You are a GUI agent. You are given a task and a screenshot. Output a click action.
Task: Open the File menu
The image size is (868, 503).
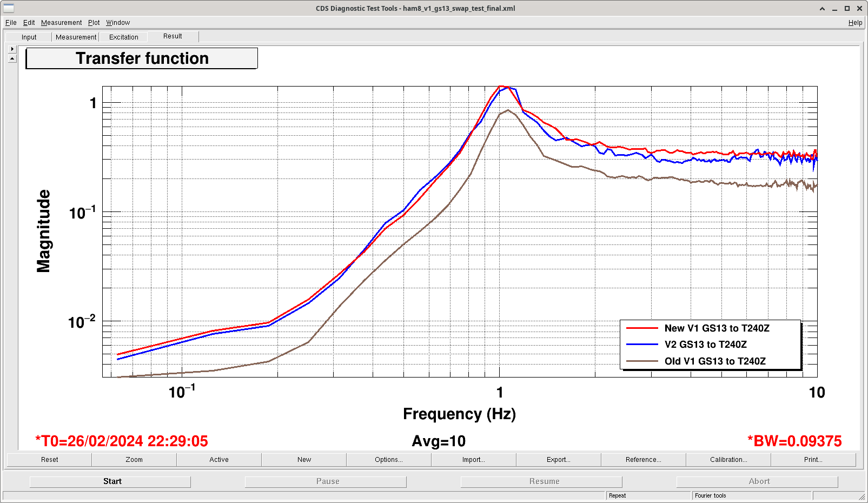[x=11, y=23]
